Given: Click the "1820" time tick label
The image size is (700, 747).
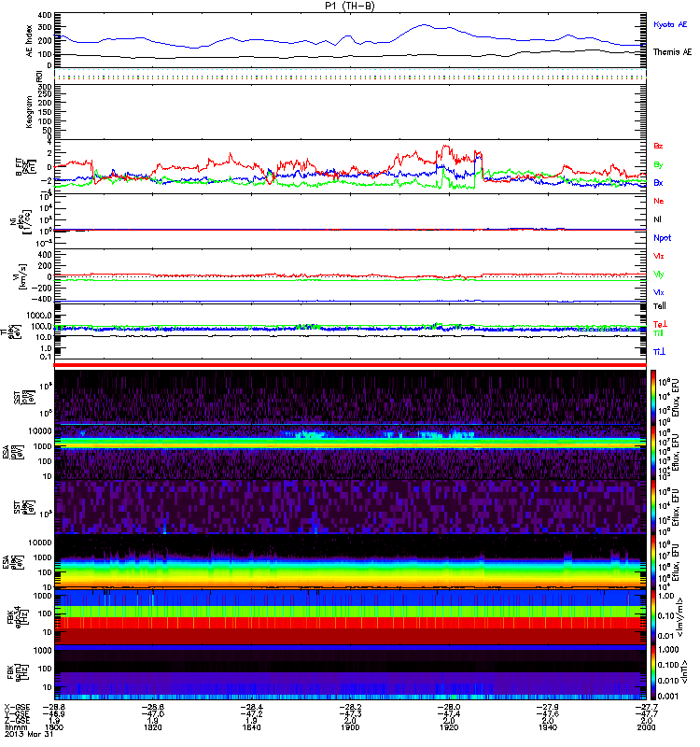Looking at the screenshot, I should tap(152, 727).
